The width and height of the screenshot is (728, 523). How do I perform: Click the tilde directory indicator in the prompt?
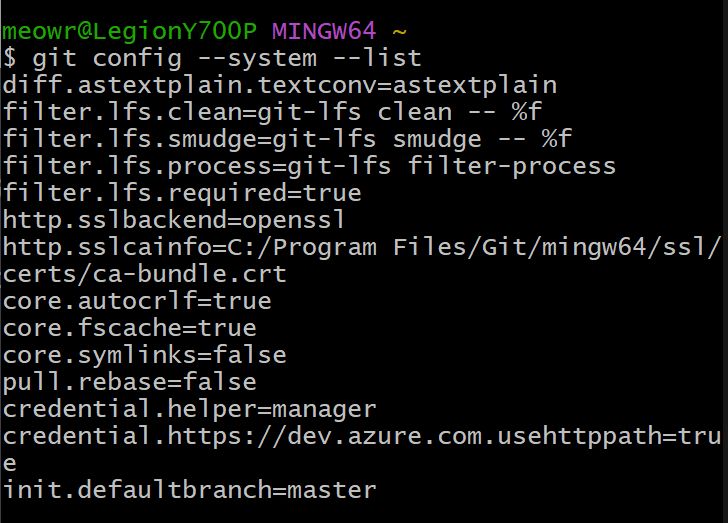point(395,31)
